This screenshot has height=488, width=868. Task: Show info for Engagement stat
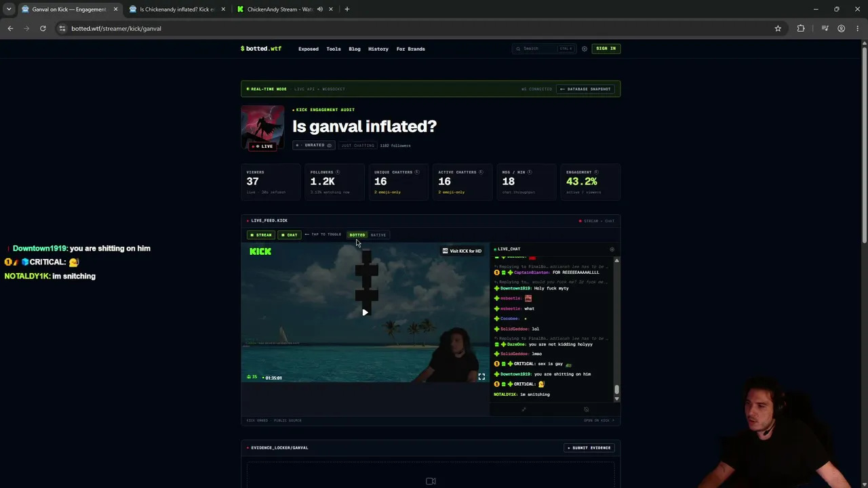click(x=596, y=172)
